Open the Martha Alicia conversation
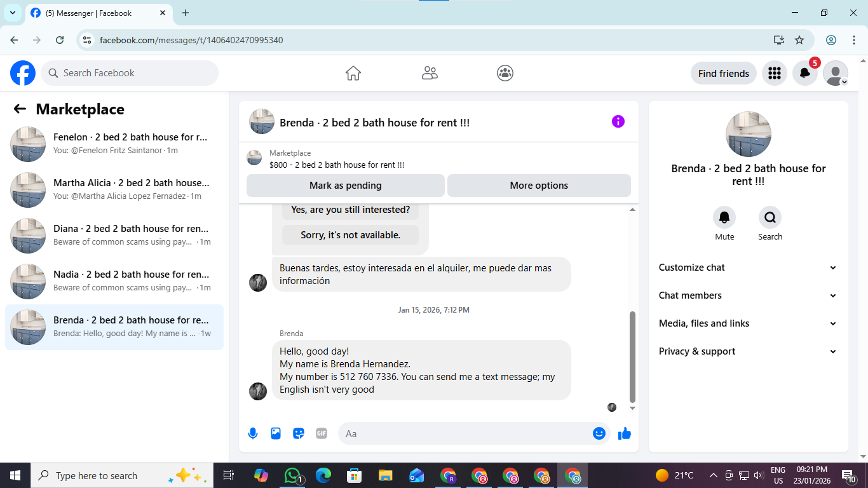This screenshot has width=868, height=488. (114, 190)
